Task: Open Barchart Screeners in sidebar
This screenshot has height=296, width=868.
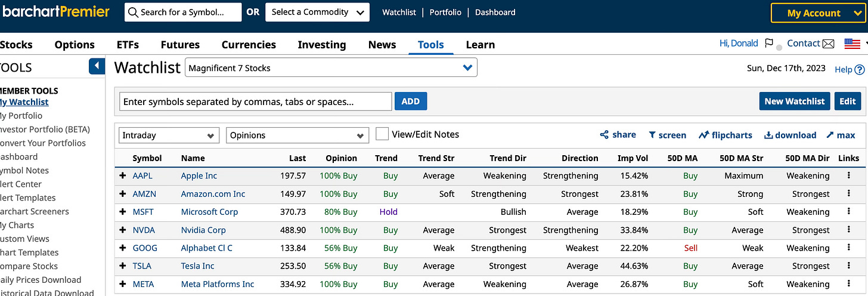Action: point(33,211)
